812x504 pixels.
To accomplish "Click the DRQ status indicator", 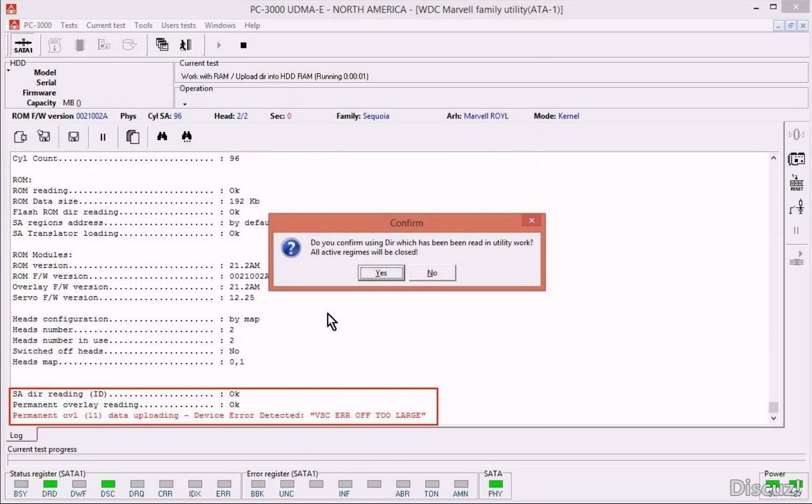I will pyautogui.click(x=137, y=484).
